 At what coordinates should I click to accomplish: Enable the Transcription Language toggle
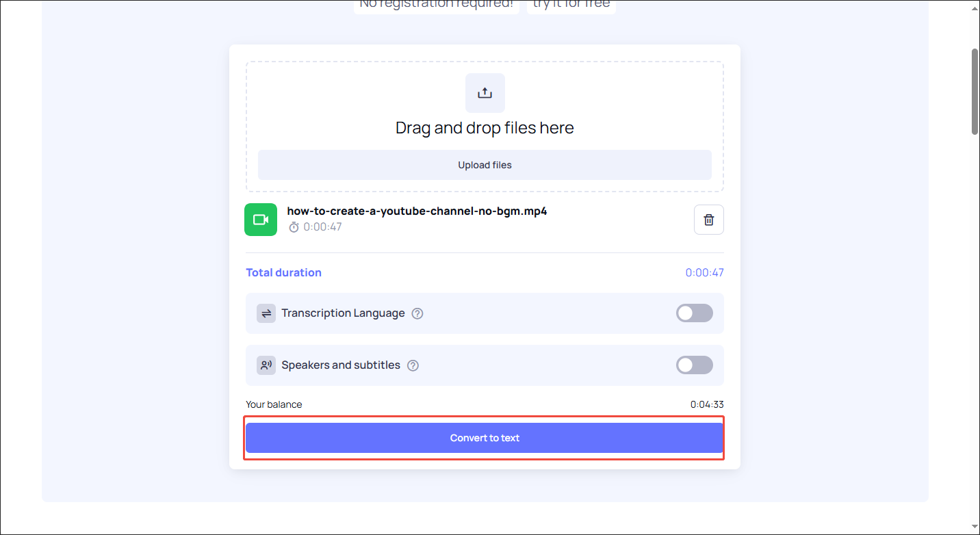pos(694,313)
